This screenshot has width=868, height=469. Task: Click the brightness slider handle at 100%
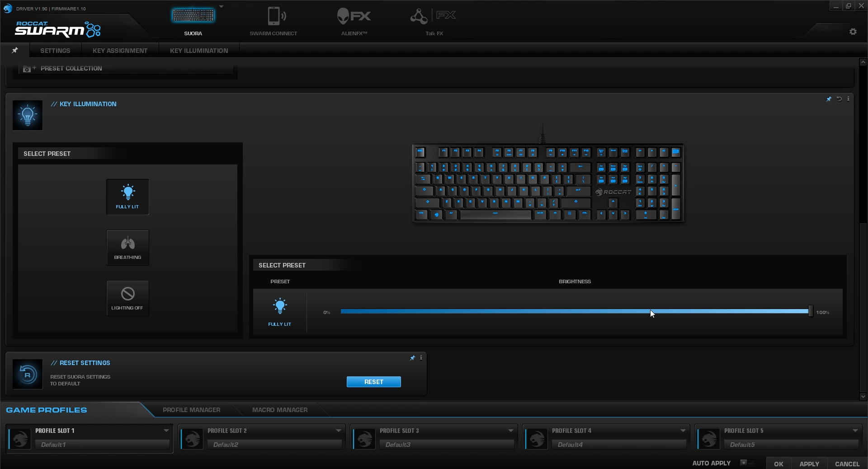(811, 311)
